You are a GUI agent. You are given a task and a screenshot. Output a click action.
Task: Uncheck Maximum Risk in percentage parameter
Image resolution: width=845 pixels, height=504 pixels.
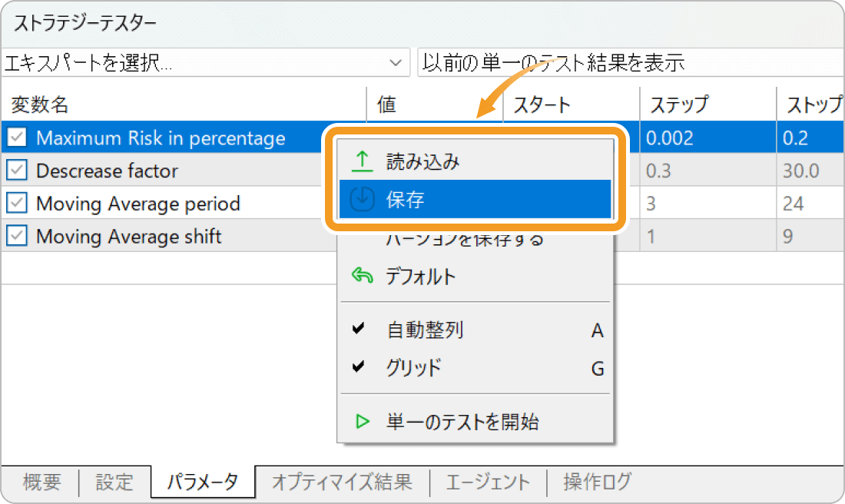18,138
